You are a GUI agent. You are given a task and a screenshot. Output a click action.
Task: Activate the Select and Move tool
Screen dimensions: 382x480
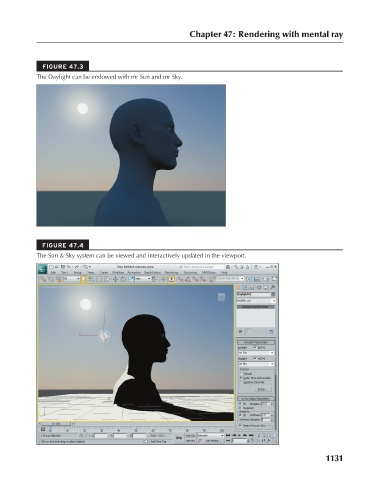[115, 279]
